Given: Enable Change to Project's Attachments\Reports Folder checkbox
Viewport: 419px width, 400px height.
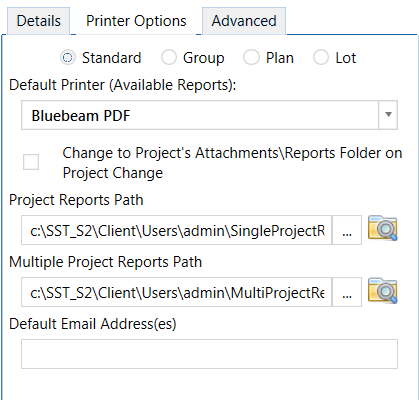Looking at the screenshot, I should pos(31,162).
